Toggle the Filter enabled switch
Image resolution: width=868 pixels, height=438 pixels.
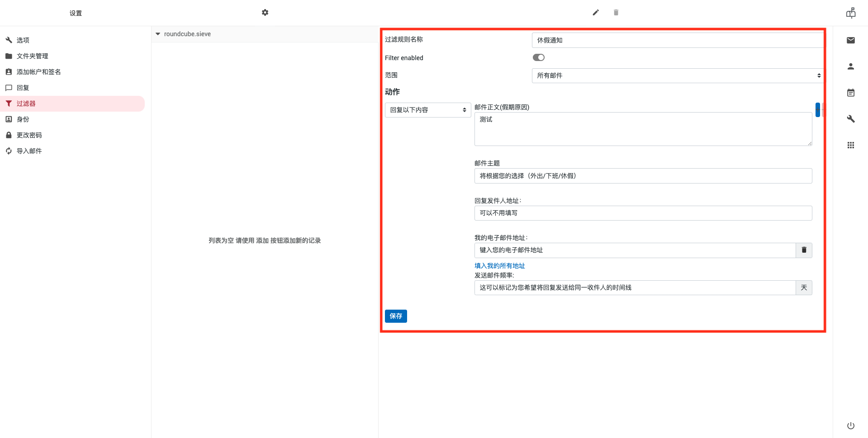click(538, 57)
